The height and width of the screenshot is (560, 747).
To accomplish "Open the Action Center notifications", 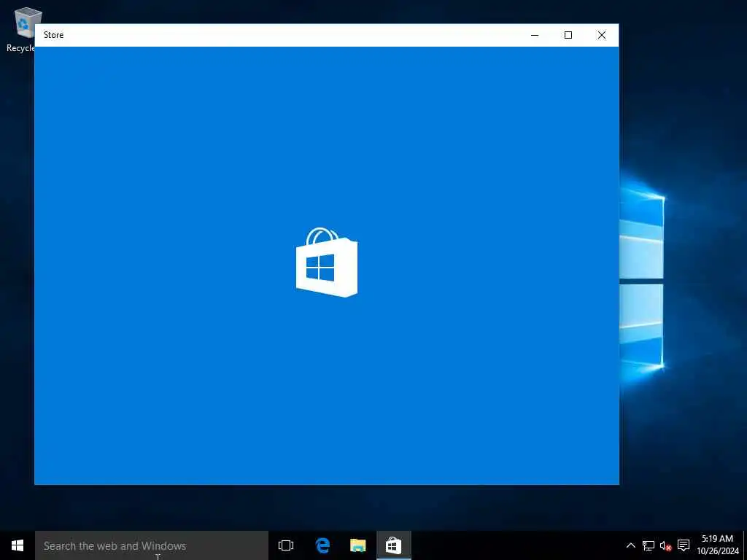I will 683,545.
